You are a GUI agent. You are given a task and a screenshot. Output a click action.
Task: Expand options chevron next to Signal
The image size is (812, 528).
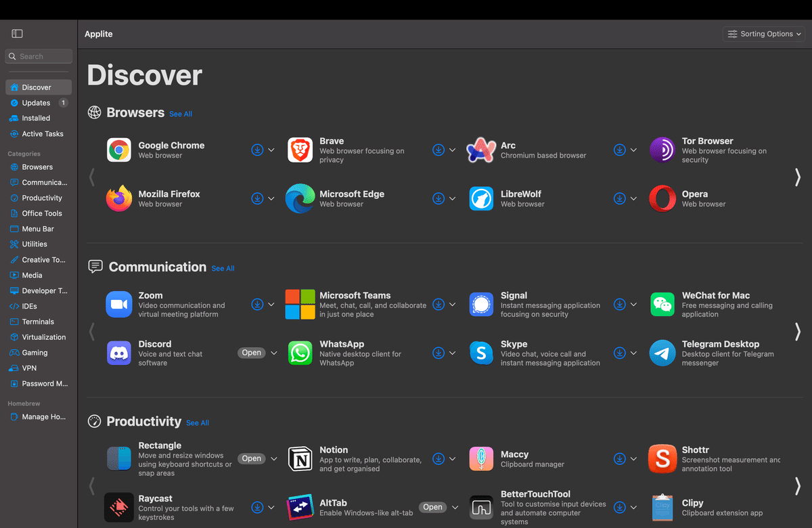[x=634, y=305]
